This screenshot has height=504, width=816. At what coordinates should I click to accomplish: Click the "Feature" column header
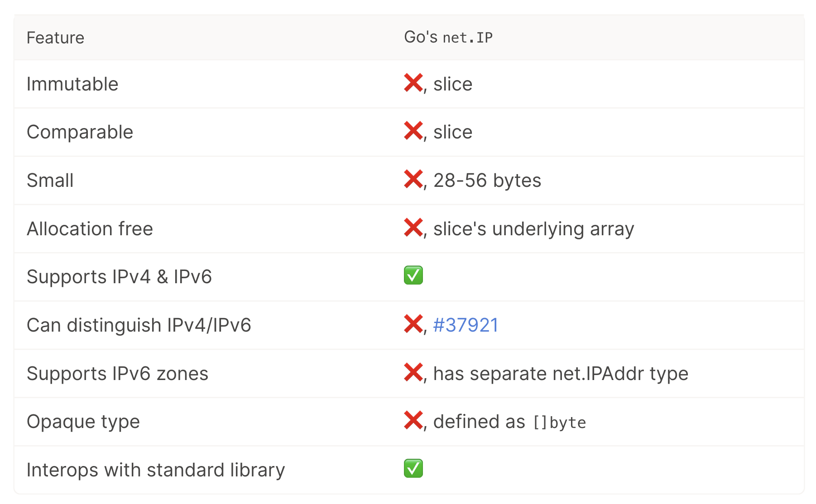pos(55,38)
